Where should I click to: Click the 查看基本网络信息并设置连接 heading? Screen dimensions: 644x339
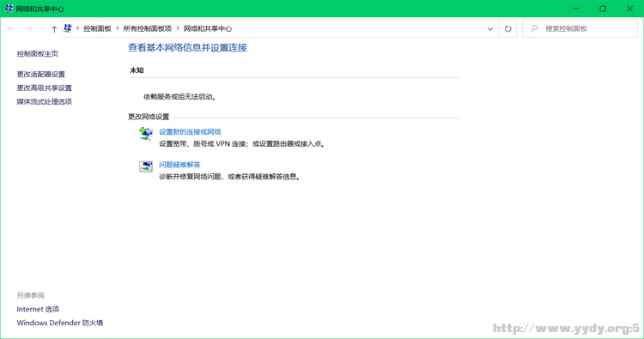[x=187, y=47]
